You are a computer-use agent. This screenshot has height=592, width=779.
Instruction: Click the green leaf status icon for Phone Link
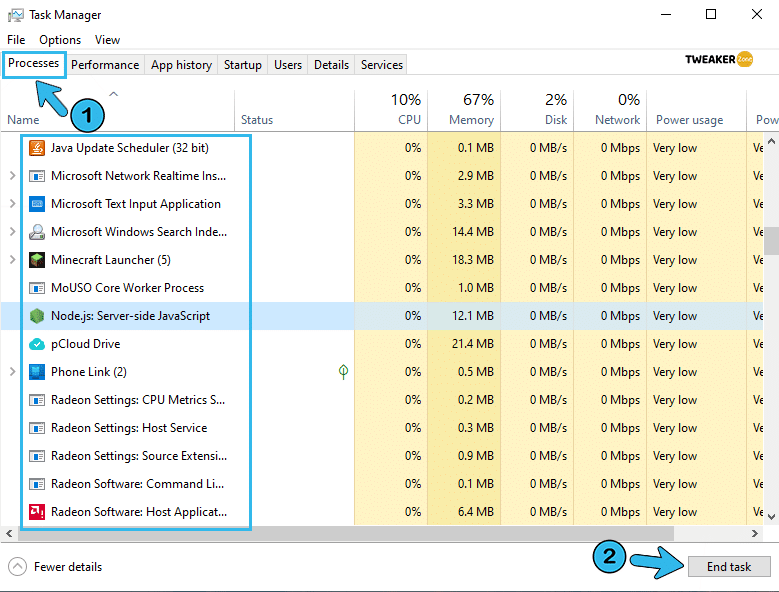point(343,372)
